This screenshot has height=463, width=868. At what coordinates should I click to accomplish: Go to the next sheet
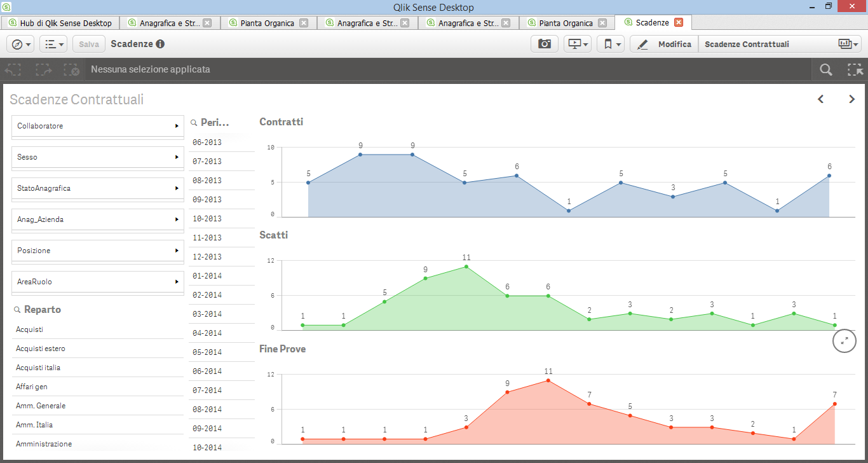tap(852, 99)
